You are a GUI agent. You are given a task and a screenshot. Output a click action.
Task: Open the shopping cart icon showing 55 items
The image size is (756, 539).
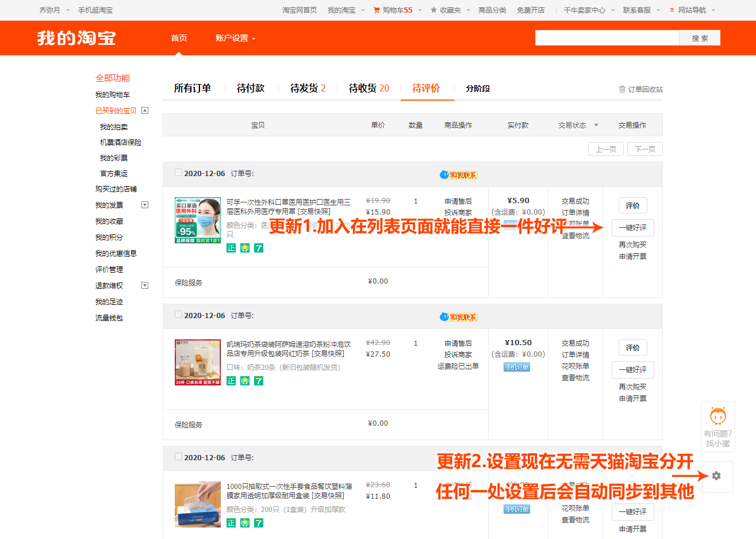tap(377, 10)
